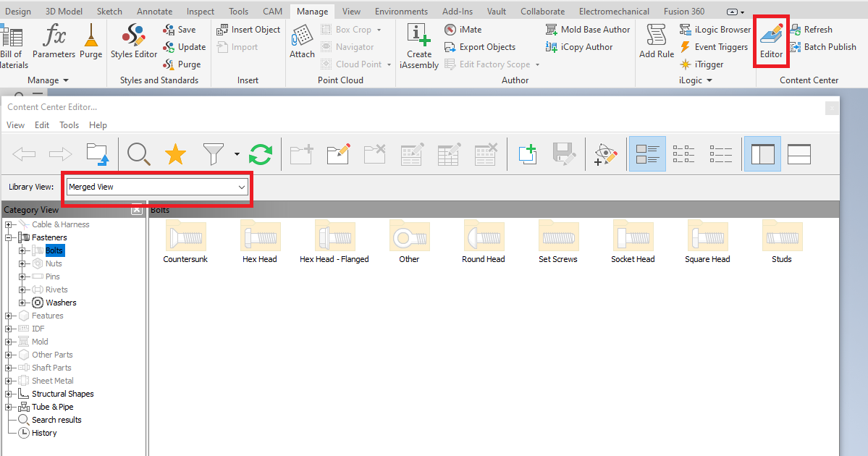
Task: Open the Parameters dialog
Action: (54, 42)
